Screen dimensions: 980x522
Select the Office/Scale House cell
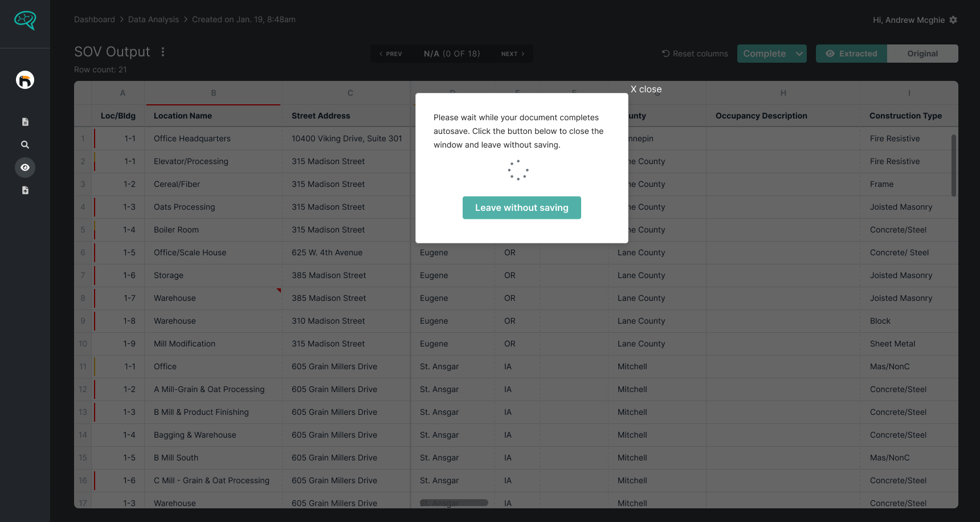coord(214,252)
